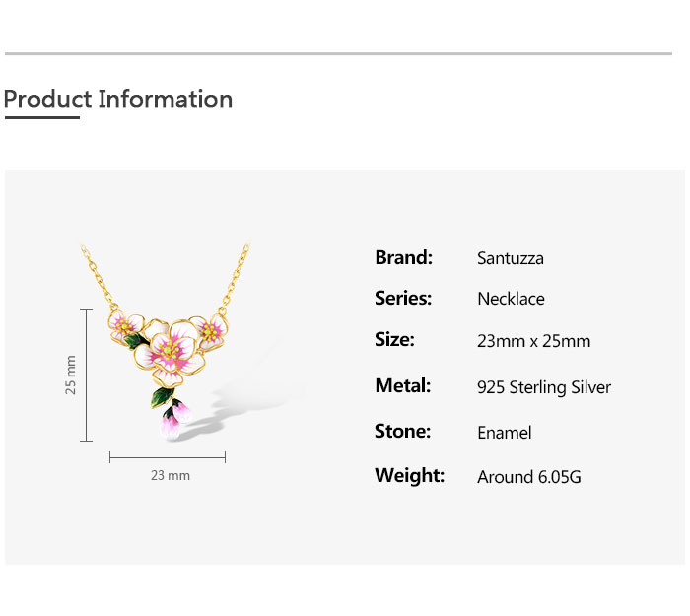This screenshot has width=690, height=616.
Task: Click the Product Information heading
Action: tap(118, 100)
